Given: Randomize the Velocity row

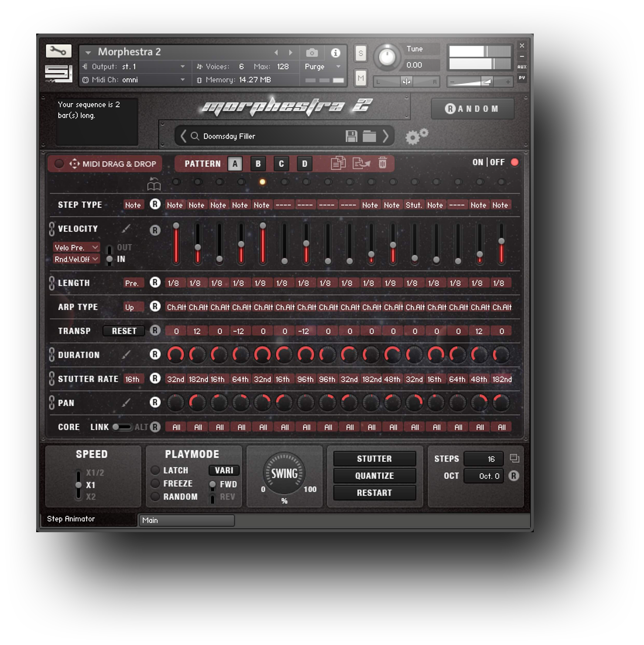Looking at the screenshot, I should click(x=155, y=230).
